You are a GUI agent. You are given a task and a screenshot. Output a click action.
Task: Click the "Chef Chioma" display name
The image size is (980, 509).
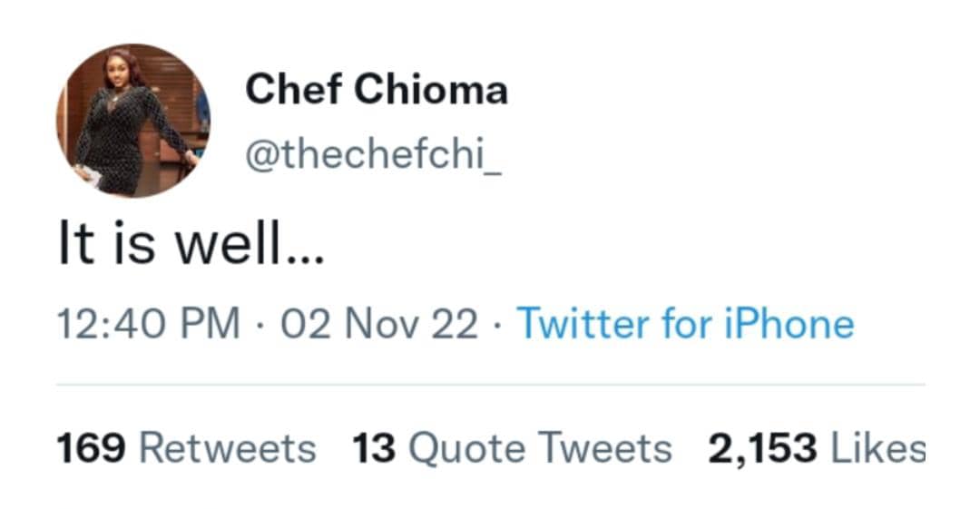coord(377,90)
